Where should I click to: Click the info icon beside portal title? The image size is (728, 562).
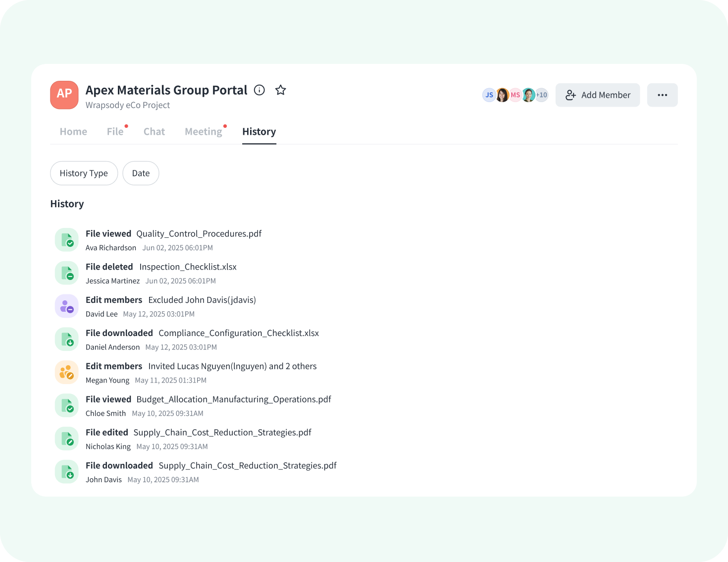coord(260,90)
